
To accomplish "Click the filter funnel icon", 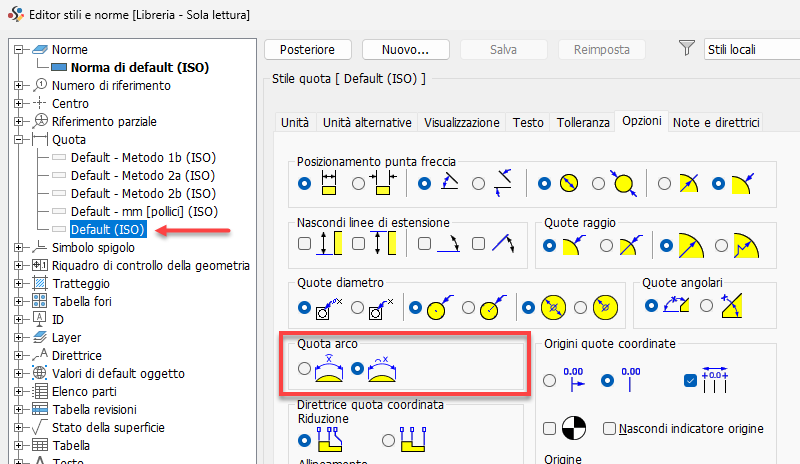I will (685, 49).
